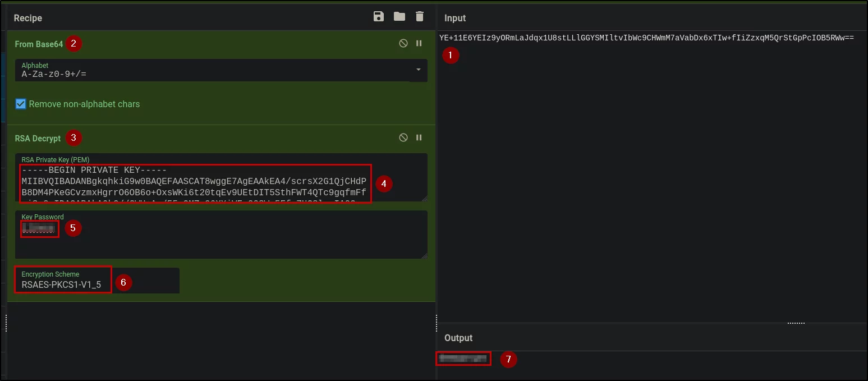The height and width of the screenshot is (381, 868).
Task: Click the Recipe panel heading
Action: (x=28, y=18)
